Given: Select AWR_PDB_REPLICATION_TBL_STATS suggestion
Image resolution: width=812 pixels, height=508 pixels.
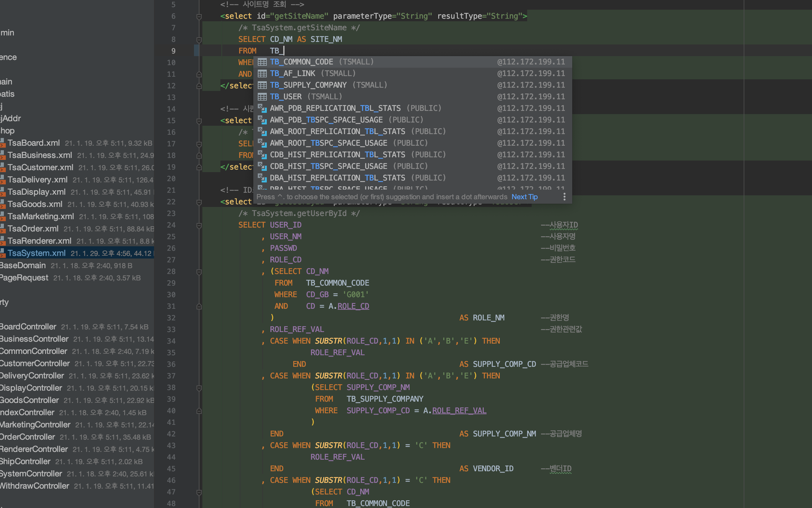Looking at the screenshot, I should 412,108.
